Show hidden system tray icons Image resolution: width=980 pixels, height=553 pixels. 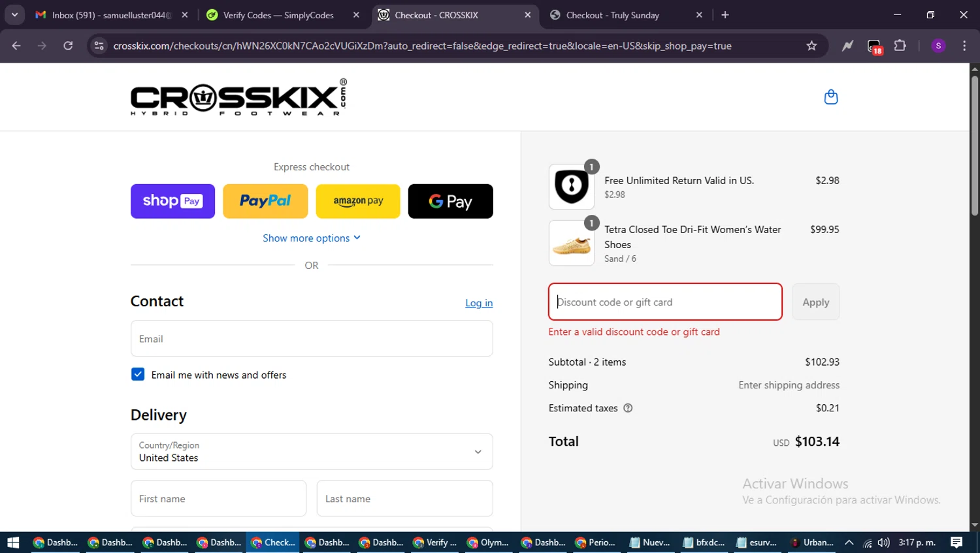849,543
